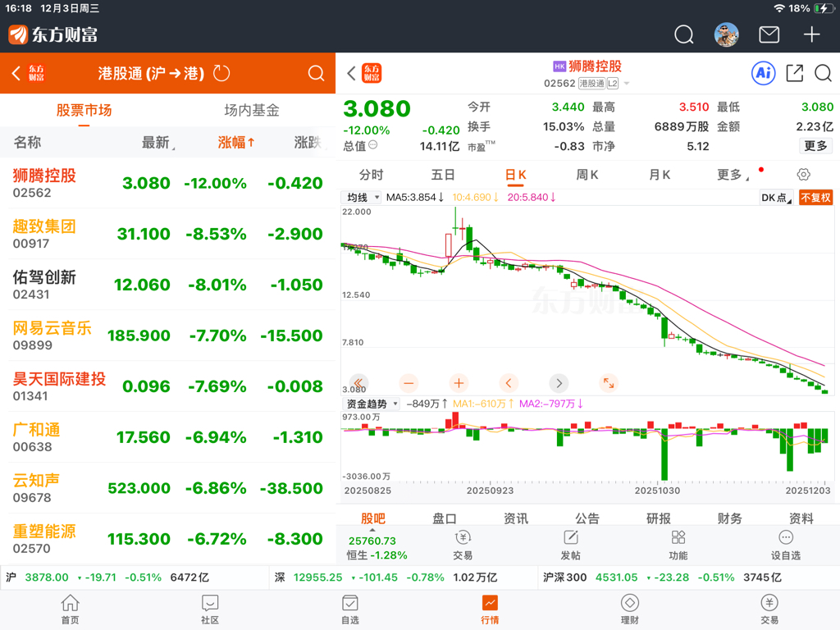This screenshot has width=840, height=630.
Task: Go to 首页 home tab
Action: [x=71, y=609]
